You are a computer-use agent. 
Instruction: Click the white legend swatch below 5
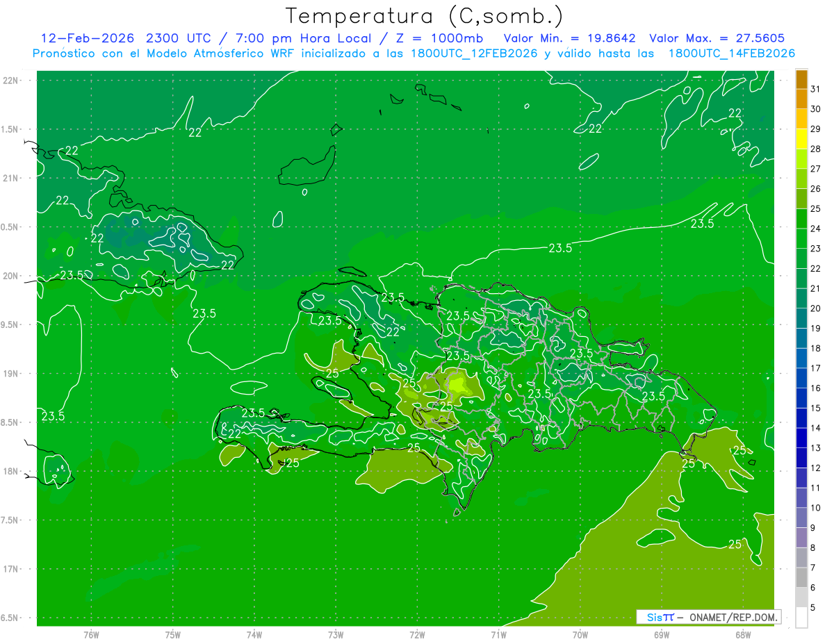801,618
